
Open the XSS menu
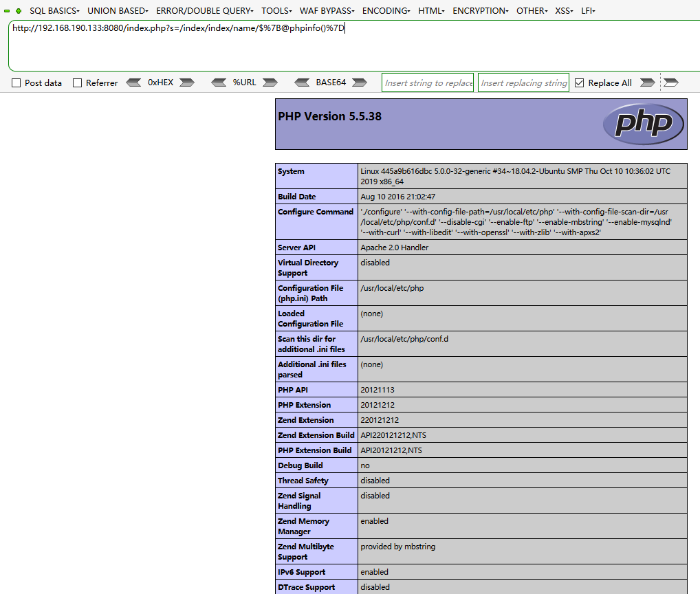pyautogui.click(x=564, y=11)
